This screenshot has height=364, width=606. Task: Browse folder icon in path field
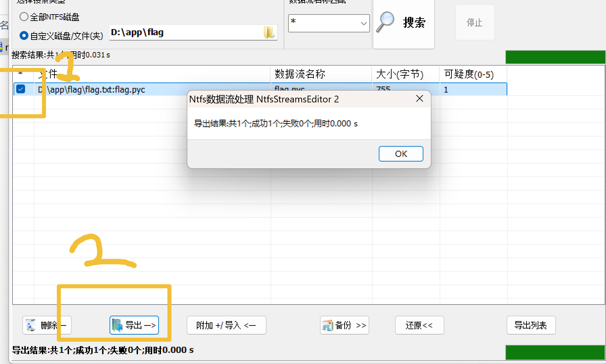269,32
